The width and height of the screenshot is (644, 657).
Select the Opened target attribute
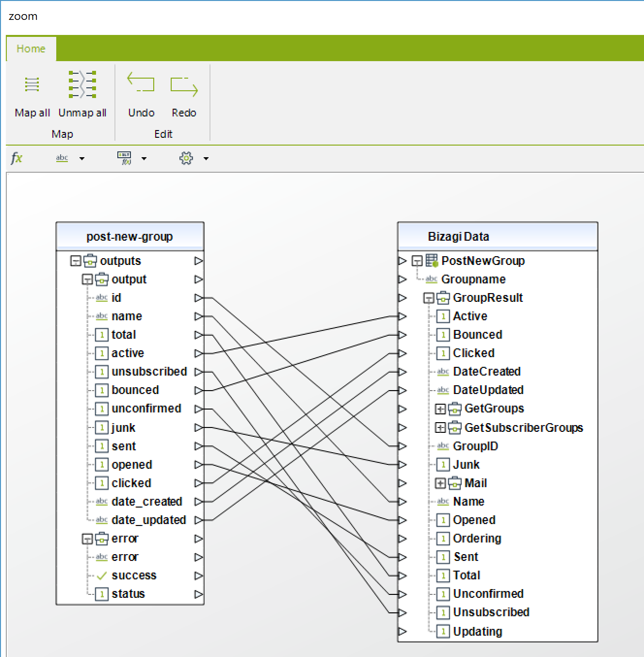click(x=474, y=520)
